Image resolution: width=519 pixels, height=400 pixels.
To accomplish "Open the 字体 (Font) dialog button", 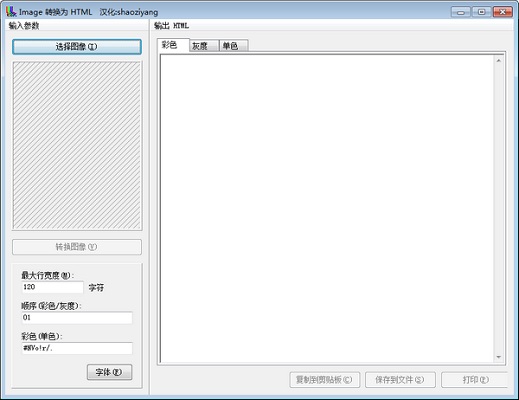I will pyautogui.click(x=109, y=372).
